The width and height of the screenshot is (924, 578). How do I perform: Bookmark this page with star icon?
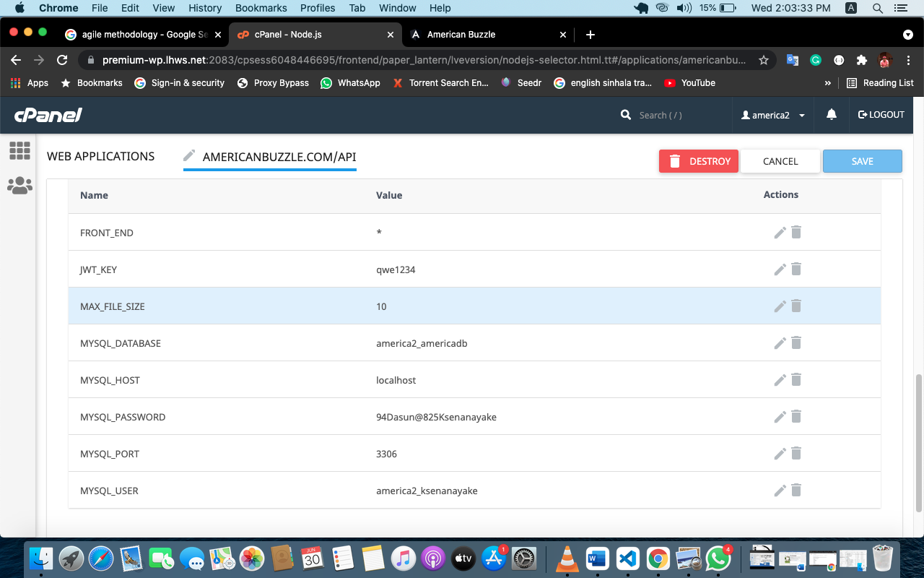pos(763,60)
